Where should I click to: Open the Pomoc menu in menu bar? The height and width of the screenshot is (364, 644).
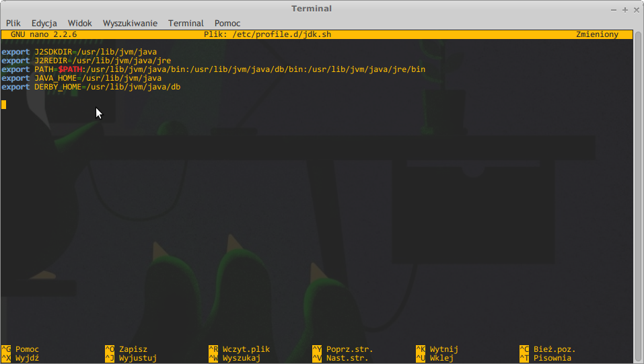click(227, 24)
